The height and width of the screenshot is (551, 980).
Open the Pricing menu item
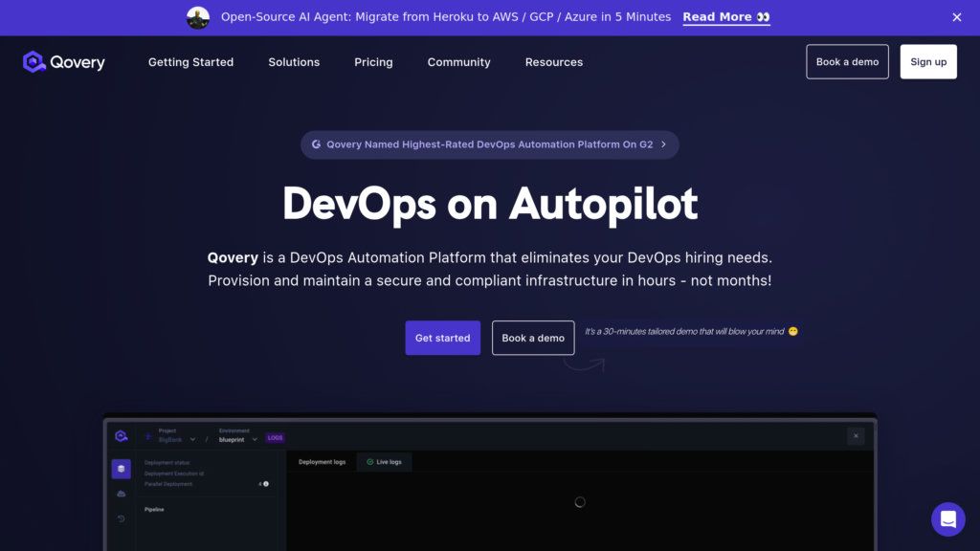pyautogui.click(x=373, y=61)
